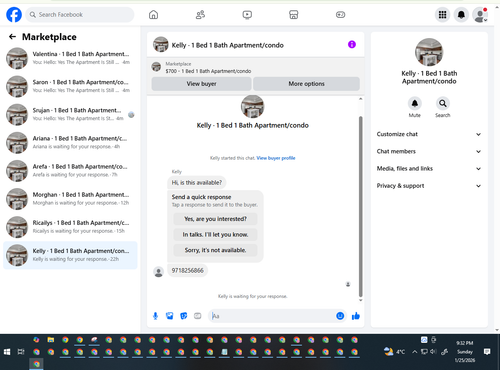Open the Home feed icon
500x370 pixels.
point(153,15)
